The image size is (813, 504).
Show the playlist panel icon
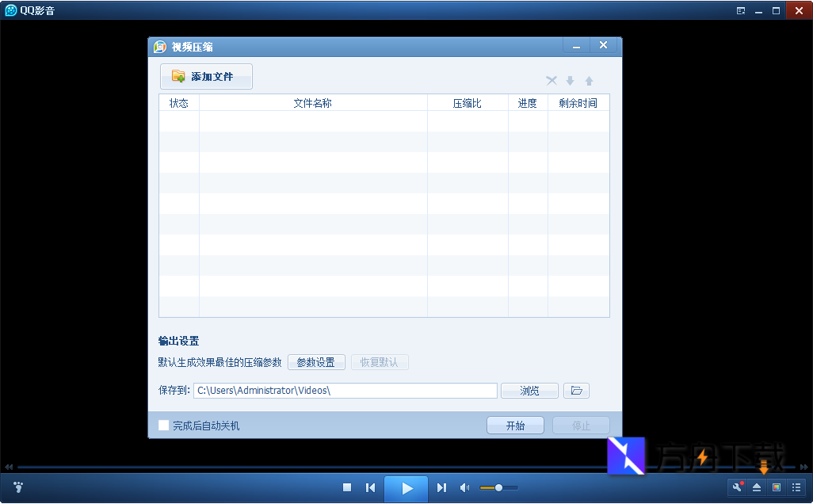(x=797, y=487)
